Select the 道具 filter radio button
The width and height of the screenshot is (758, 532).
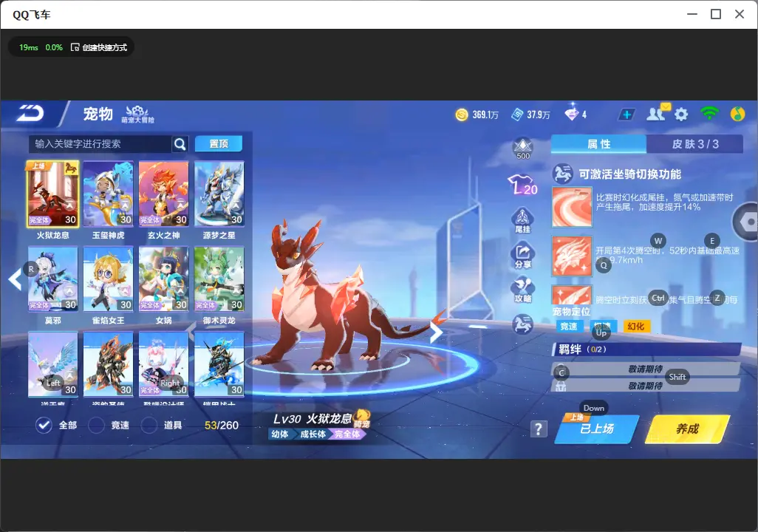coord(149,425)
